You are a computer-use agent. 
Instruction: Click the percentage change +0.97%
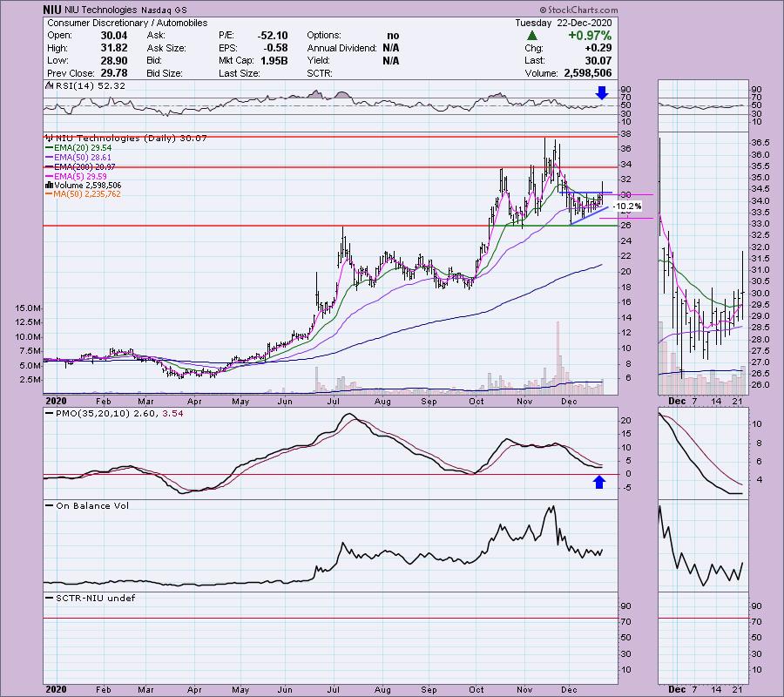tap(590, 36)
